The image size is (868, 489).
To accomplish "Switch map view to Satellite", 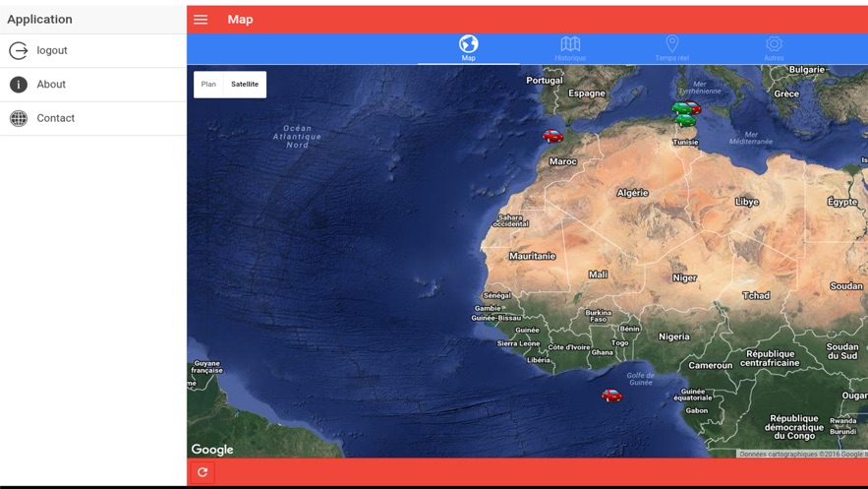I will point(245,85).
